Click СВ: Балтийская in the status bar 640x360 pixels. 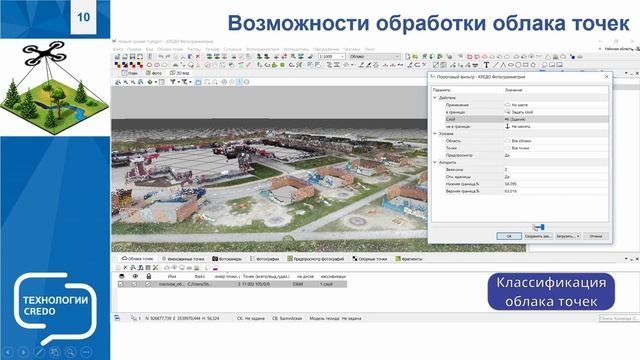(287, 318)
